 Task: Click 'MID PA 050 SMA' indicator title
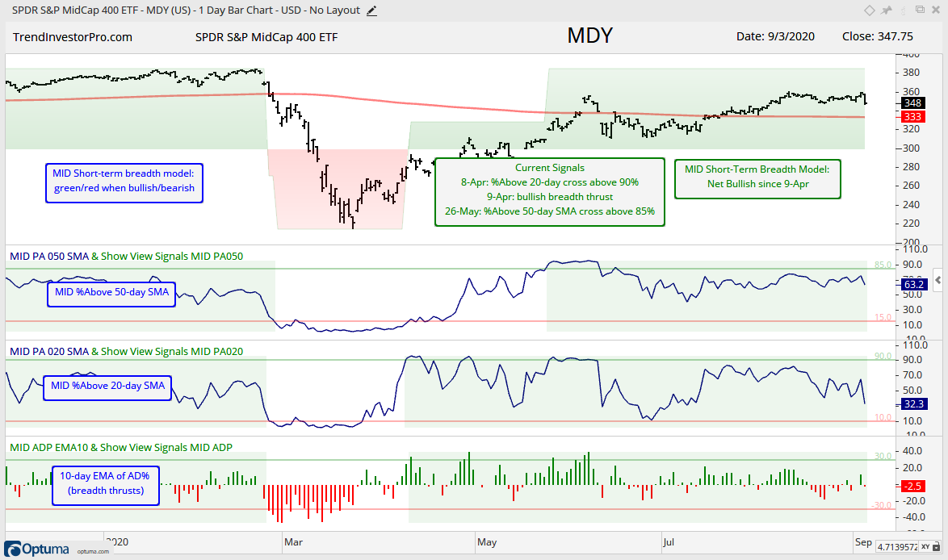pyautogui.click(x=49, y=256)
